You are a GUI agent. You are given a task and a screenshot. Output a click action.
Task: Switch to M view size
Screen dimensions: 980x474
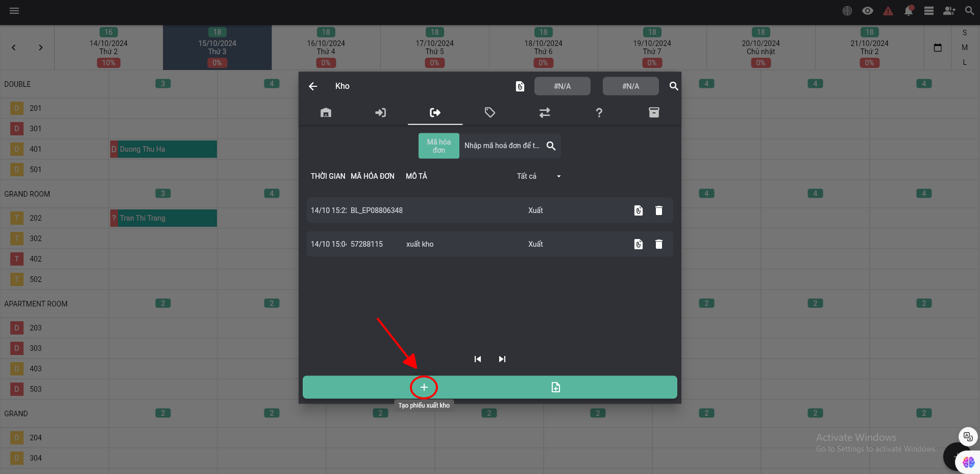[965, 48]
